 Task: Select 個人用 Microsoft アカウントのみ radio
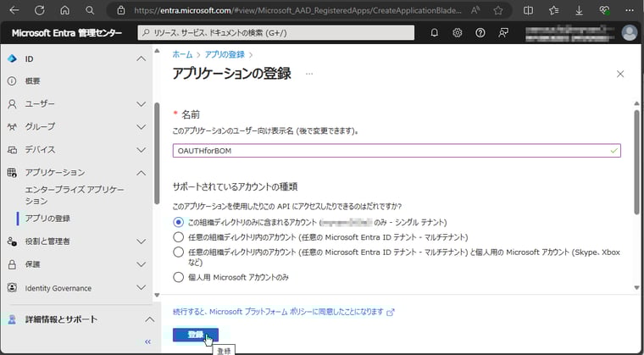178,277
